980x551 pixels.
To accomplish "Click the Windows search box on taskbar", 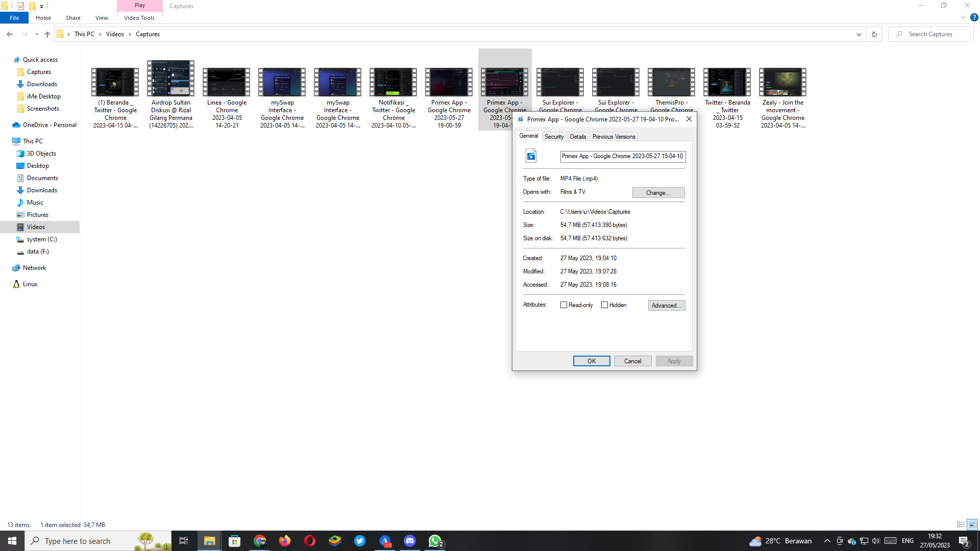I will (x=98, y=541).
